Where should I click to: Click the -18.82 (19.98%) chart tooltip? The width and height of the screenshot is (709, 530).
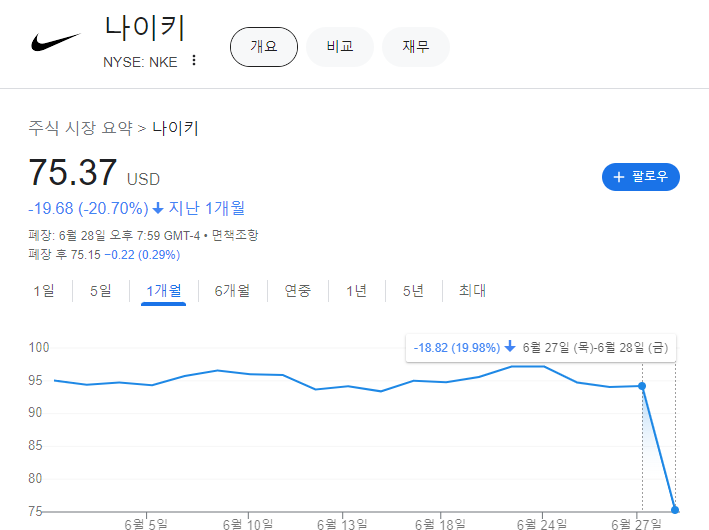541,348
